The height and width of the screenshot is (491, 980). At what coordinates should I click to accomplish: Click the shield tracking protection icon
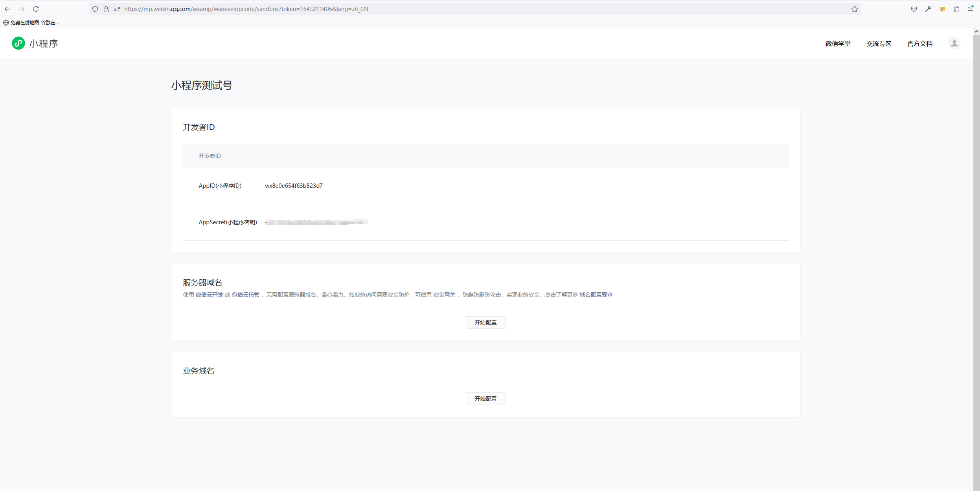[x=95, y=9]
